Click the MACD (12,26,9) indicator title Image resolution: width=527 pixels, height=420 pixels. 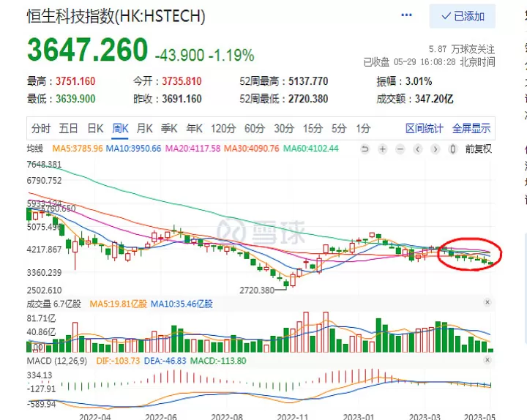[x=57, y=361]
